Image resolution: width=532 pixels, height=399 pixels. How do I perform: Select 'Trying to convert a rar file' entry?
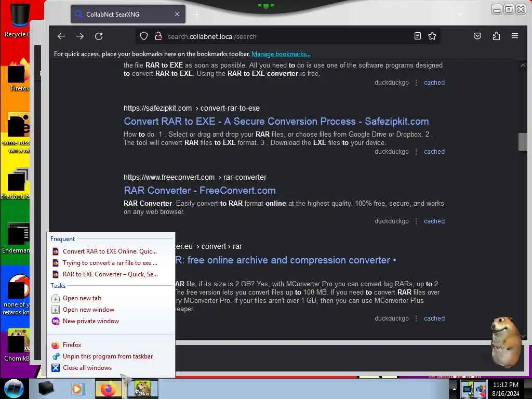click(x=110, y=263)
